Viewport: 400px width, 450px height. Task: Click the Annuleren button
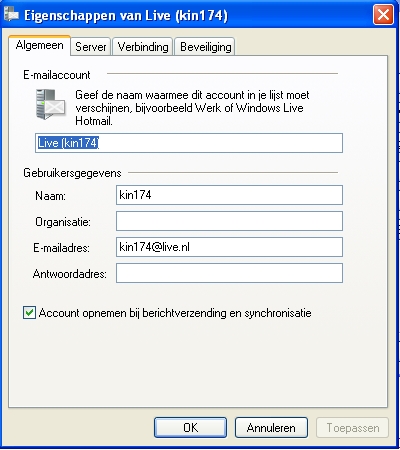(x=271, y=428)
